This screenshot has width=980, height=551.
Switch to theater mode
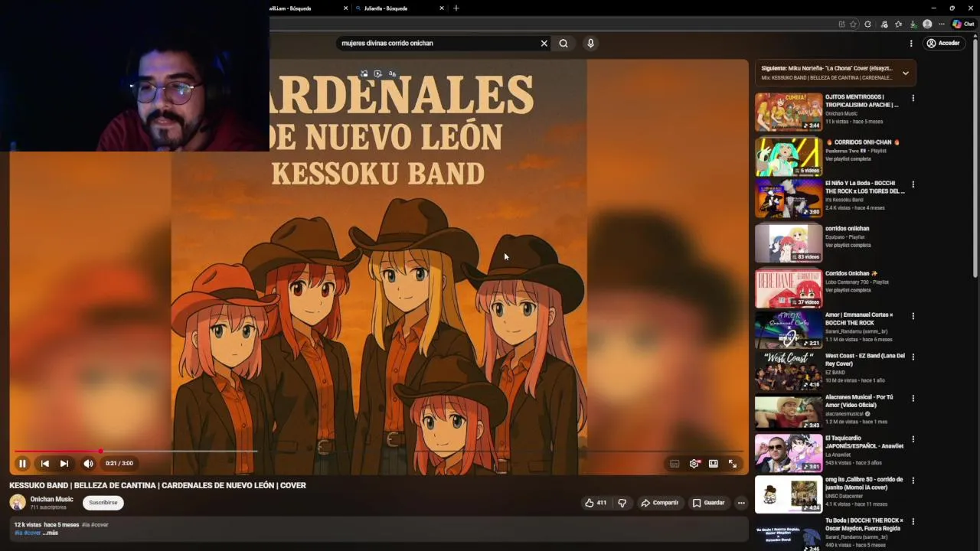[x=713, y=464]
